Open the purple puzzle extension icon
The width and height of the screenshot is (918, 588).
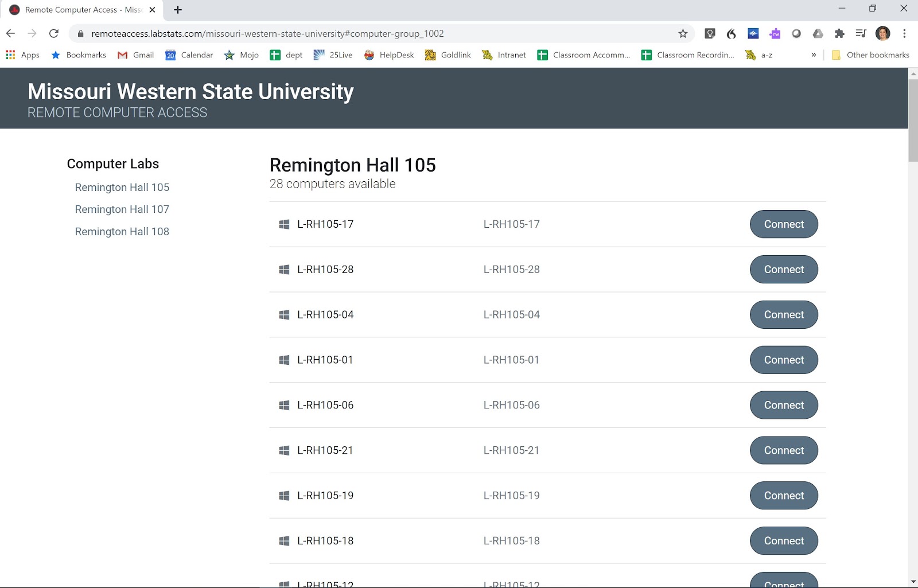pos(775,33)
